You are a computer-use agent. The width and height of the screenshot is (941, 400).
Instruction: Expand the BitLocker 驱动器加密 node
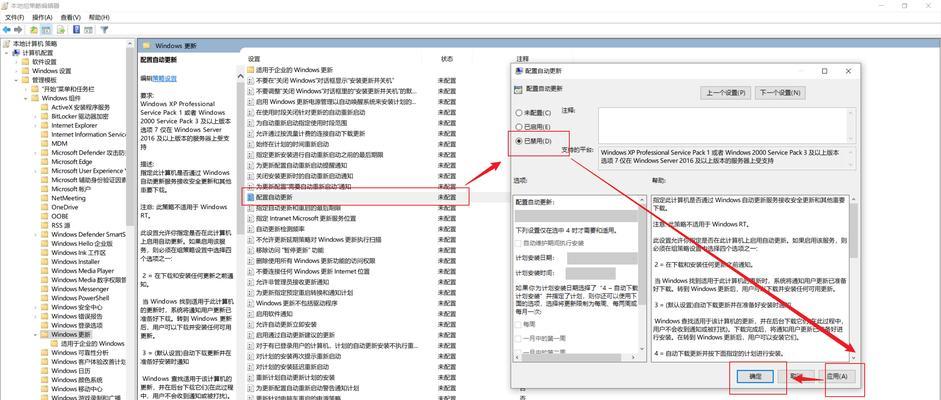[x=35, y=116]
